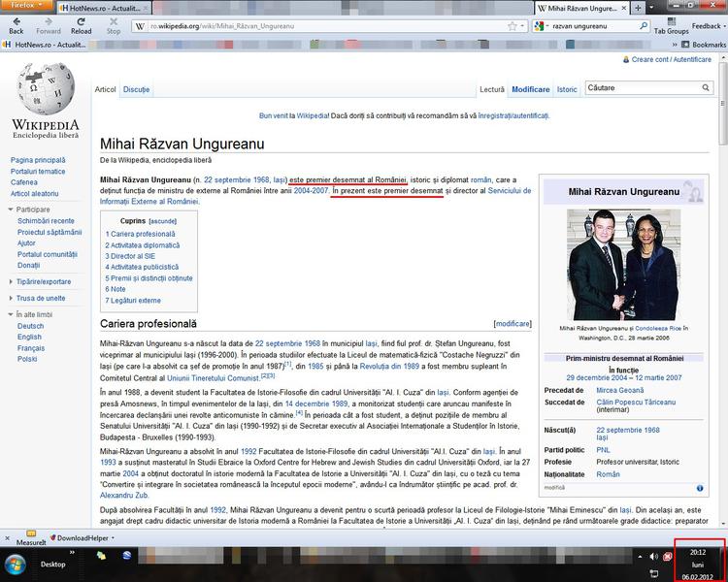This screenshot has width=728, height=582.
Task: Reload the current page
Action: [x=81, y=21]
